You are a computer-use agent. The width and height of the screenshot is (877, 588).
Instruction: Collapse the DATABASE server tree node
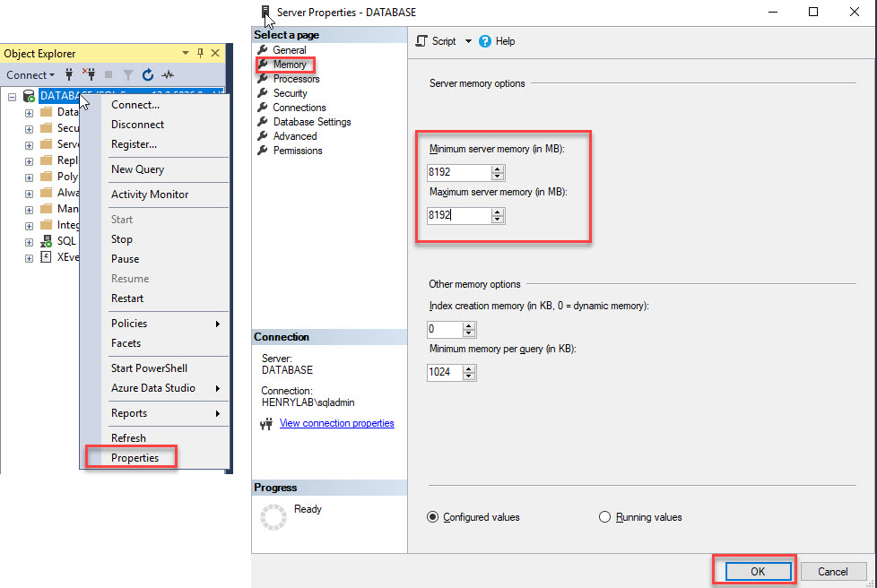coord(13,97)
